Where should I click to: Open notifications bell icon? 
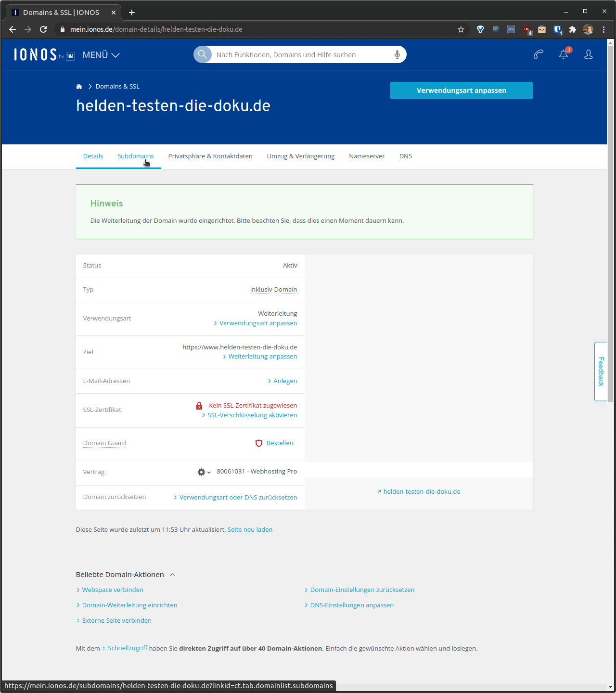pos(564,54)
